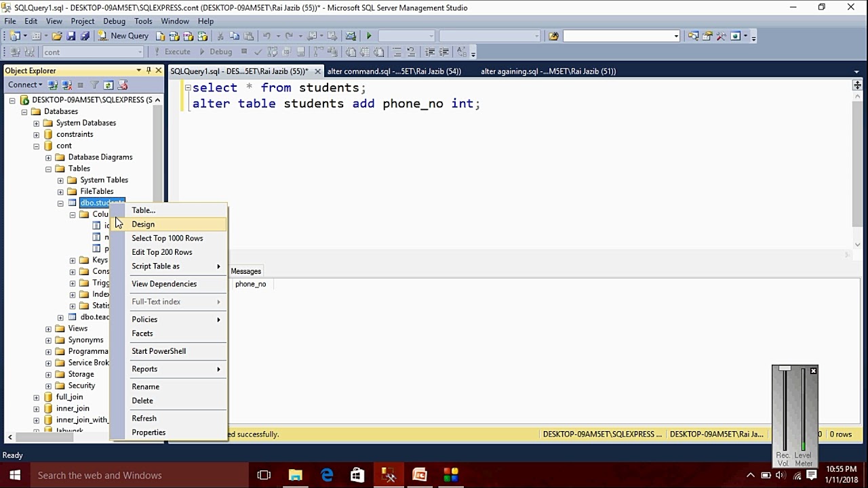Click Cancel Executing Query stop icon
868x488 pixels.
click(244, 52)
